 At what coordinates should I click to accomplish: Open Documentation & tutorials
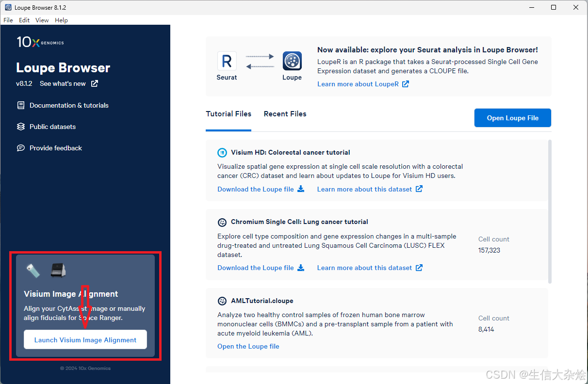pos(69,105)
